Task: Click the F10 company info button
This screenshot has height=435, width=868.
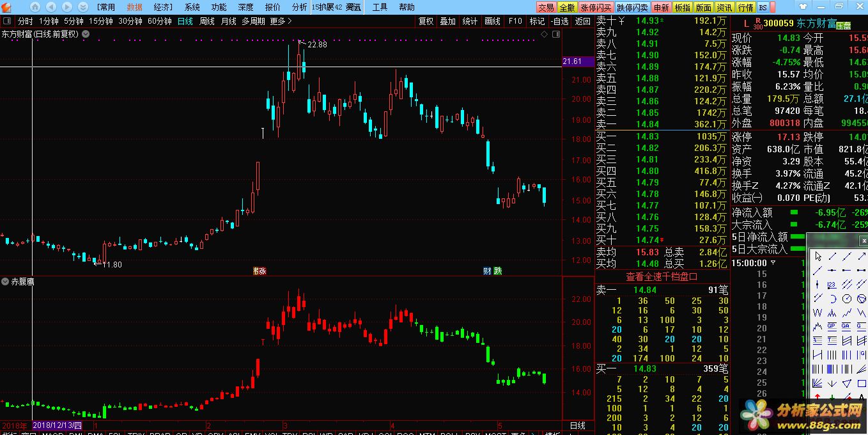Action: [515, 21]
